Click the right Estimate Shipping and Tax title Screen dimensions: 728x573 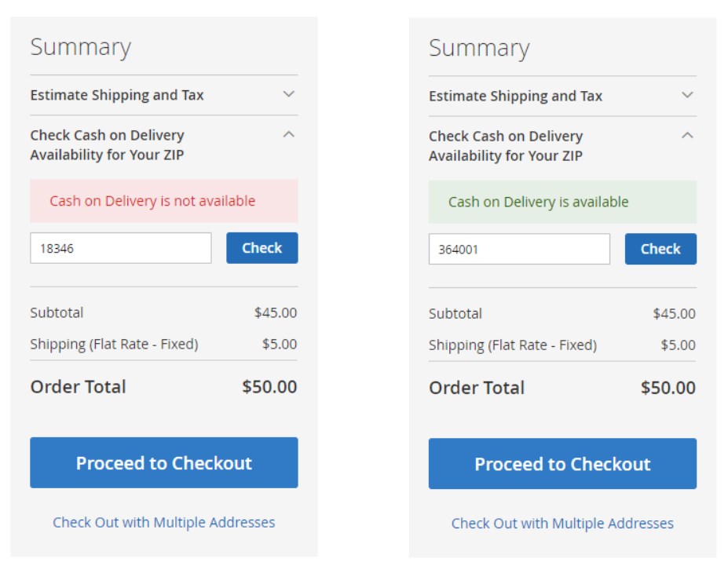515,96
